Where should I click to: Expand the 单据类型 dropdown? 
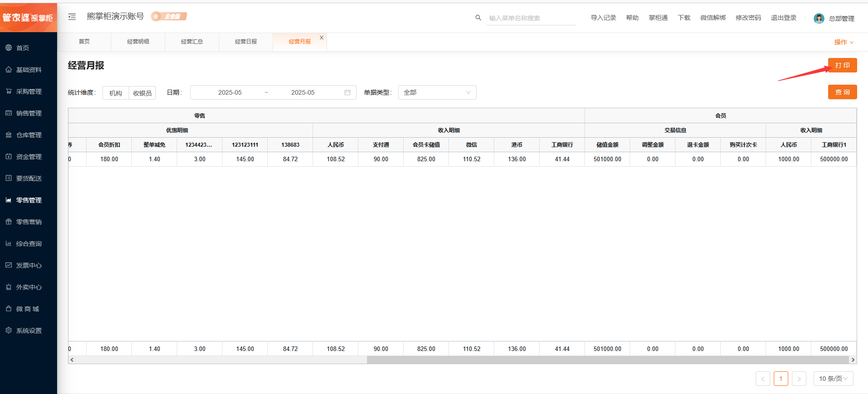pos(437,92)
